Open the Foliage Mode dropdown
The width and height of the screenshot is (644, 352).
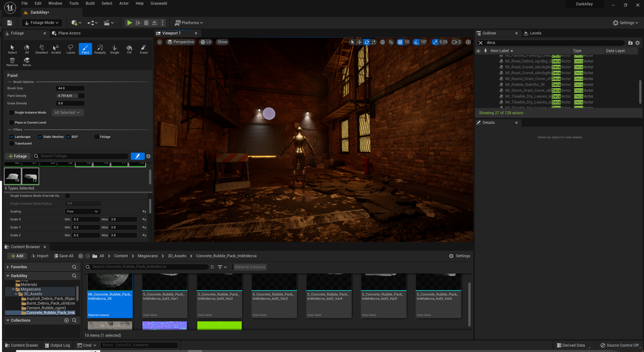pyautogui.click(x=42, y=23)
